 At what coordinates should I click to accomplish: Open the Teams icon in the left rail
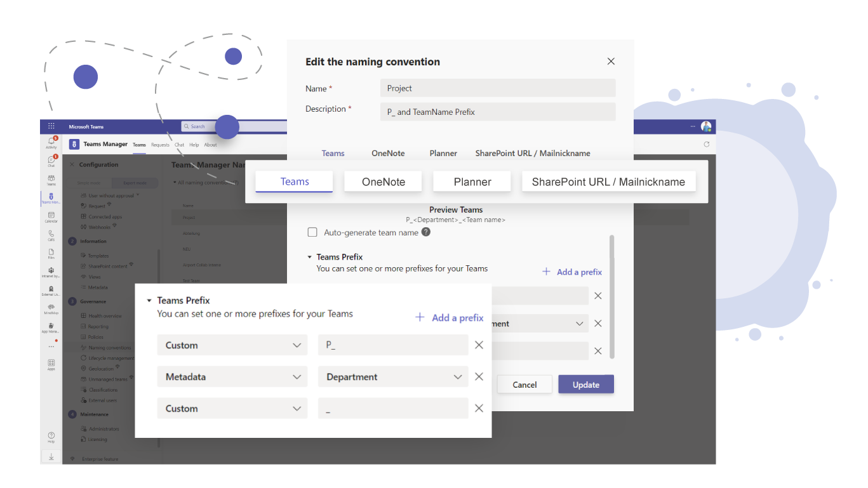(51, 180)
